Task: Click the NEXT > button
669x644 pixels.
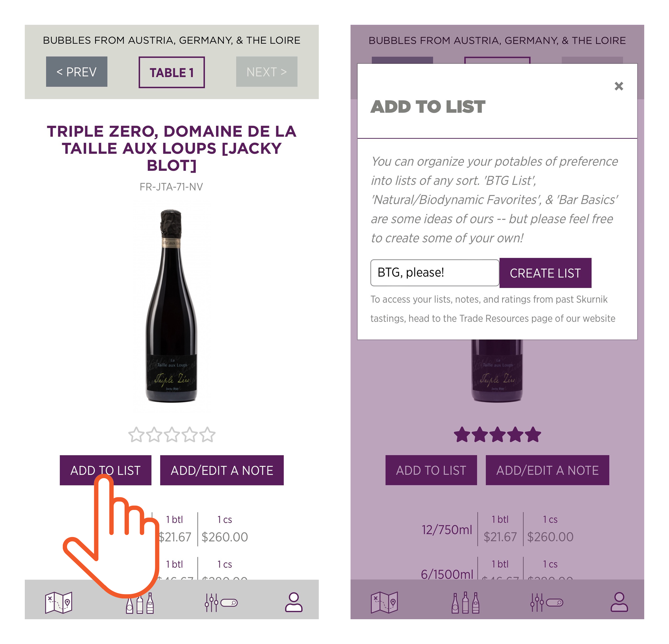Action: pyautogui.click(x=267, y=72)
